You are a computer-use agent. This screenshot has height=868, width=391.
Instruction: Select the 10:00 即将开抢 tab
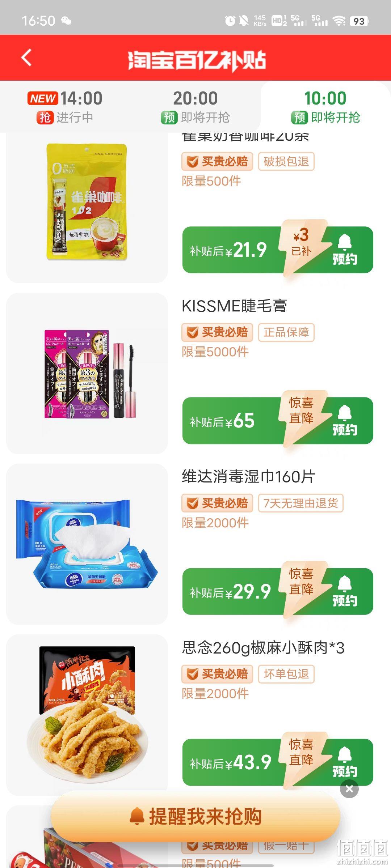click(325, 107)
